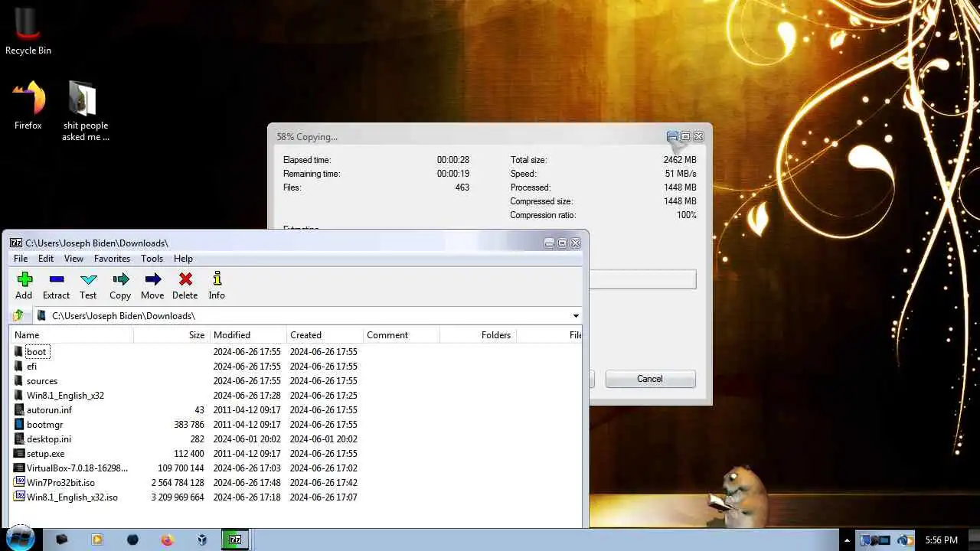Expand the address path dropdown
The width and height of the screenshot is (980, 551).
576,315
